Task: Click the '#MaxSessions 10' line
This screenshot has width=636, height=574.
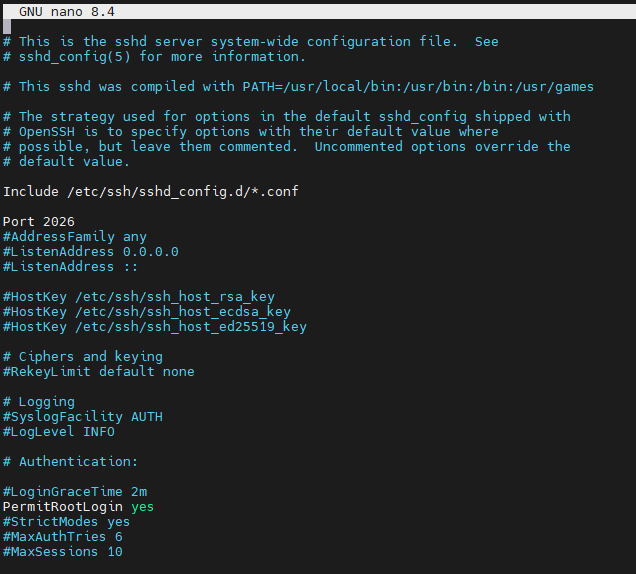Action: coord(62,552)
